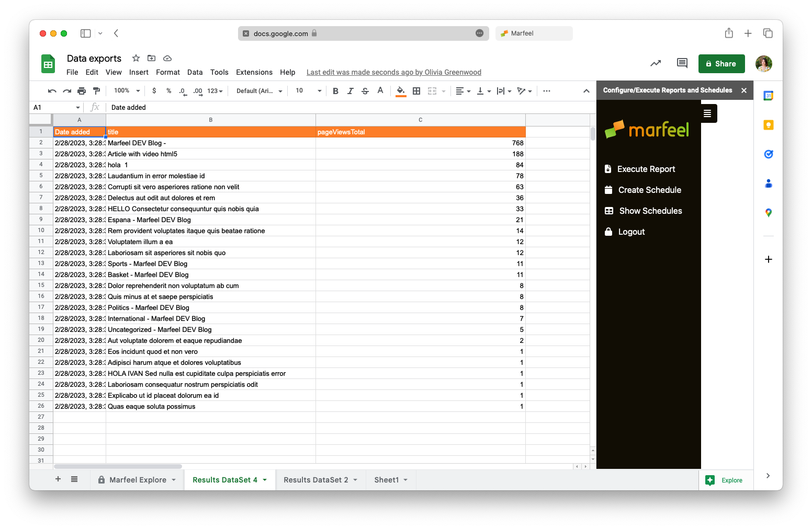The height and width of the screenshot is (529, 812).
Task: Click the borders icon in the toolbar
Action: (416, 90)
